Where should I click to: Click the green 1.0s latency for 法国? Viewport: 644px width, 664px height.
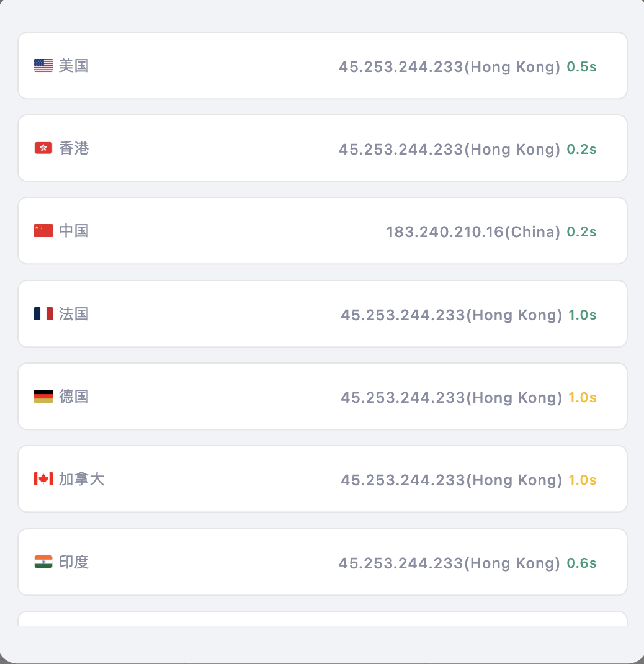[582, 315]
